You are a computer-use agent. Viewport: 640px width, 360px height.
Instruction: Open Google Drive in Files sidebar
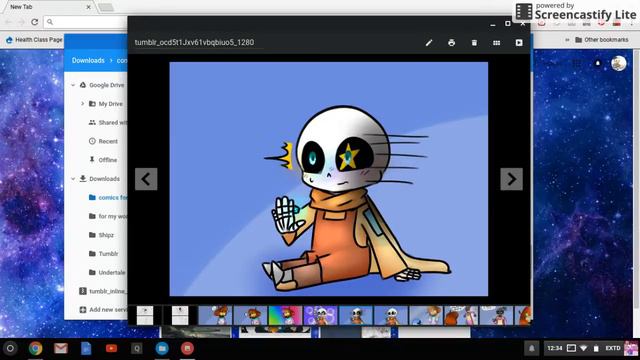(x=107, y=85)
